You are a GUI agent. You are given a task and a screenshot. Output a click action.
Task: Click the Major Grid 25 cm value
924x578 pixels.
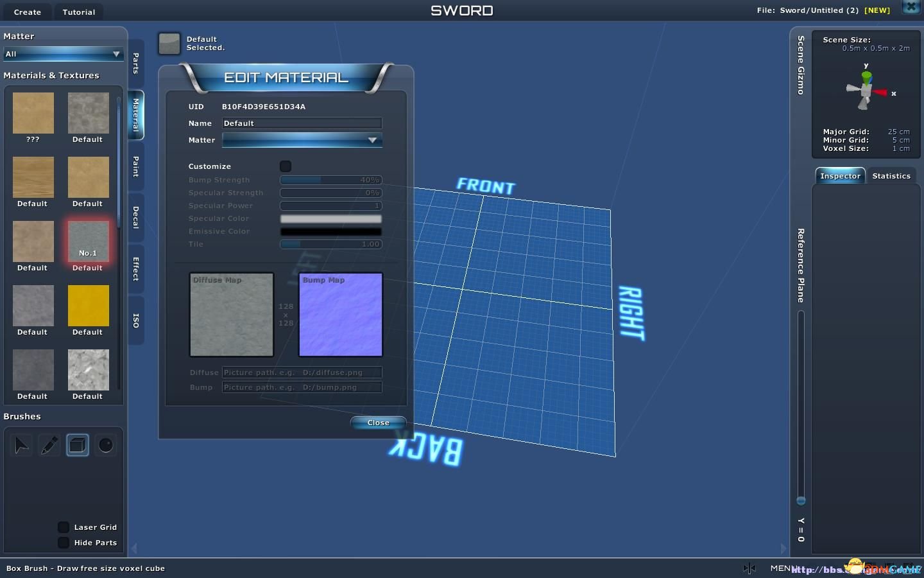[x=898, y=132]
